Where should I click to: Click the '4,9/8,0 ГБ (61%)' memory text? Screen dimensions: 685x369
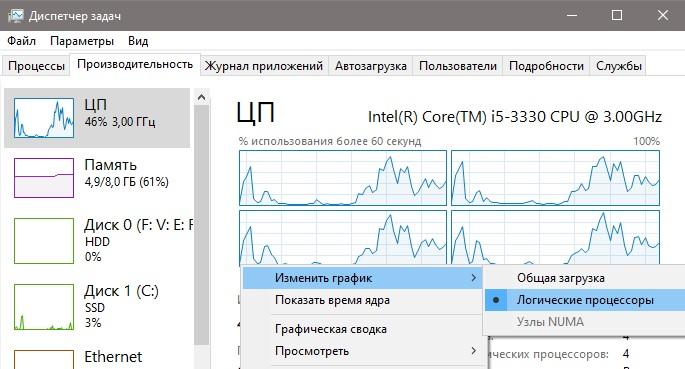tap(127, 182)
